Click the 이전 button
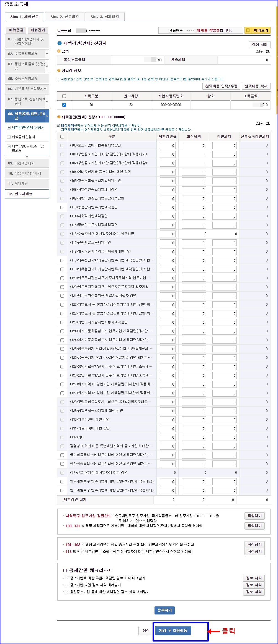The image size is (278, 644). (x=146, y=630)
